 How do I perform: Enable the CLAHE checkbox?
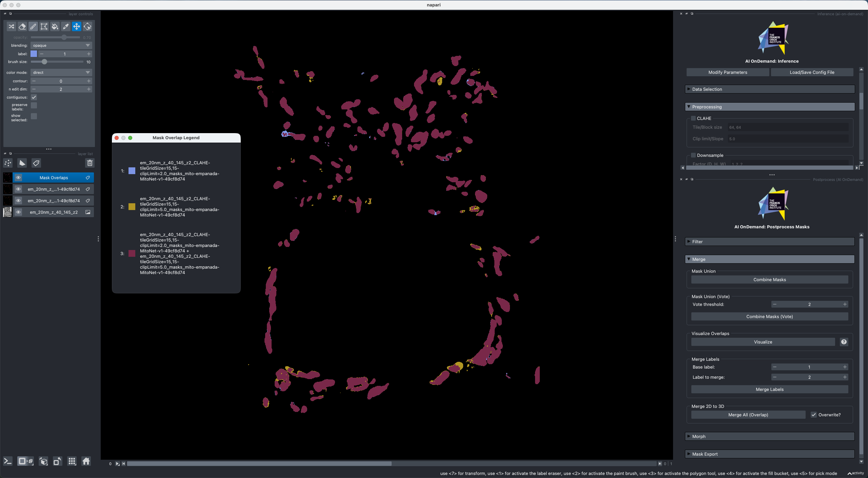(693, 118)
